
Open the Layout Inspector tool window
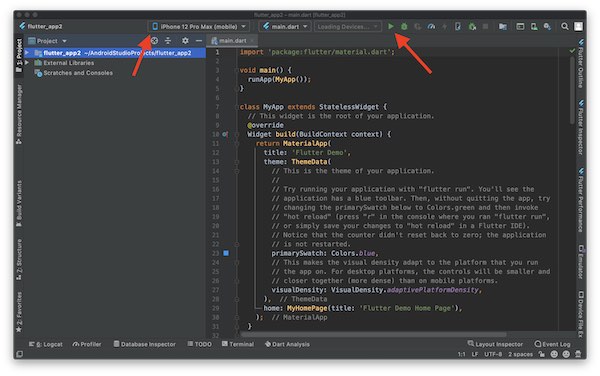(495, 344)
